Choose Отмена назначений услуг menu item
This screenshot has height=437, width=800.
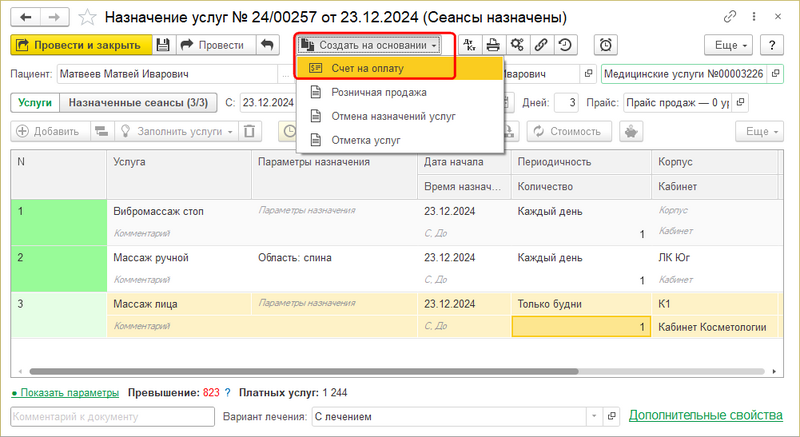(x=401, y=116)
